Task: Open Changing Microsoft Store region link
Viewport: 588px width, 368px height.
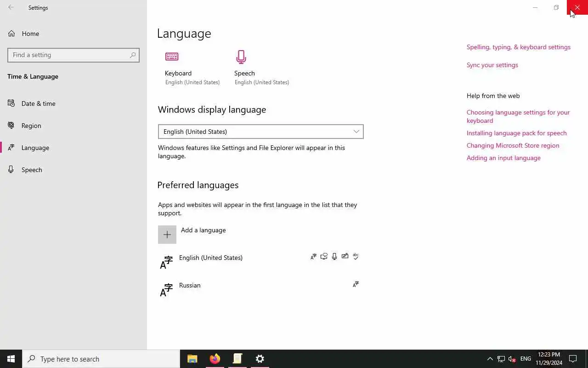Action: [513, 145]
